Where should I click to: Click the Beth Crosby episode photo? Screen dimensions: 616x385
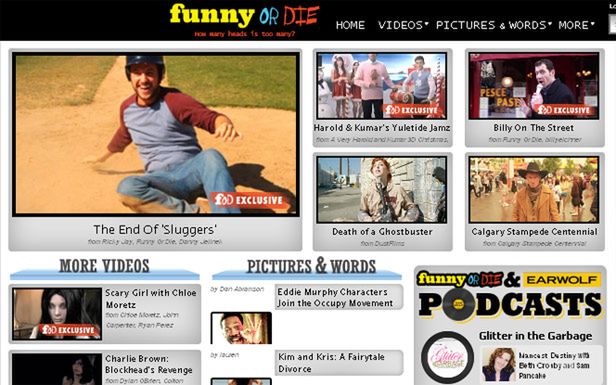[499, 364]
